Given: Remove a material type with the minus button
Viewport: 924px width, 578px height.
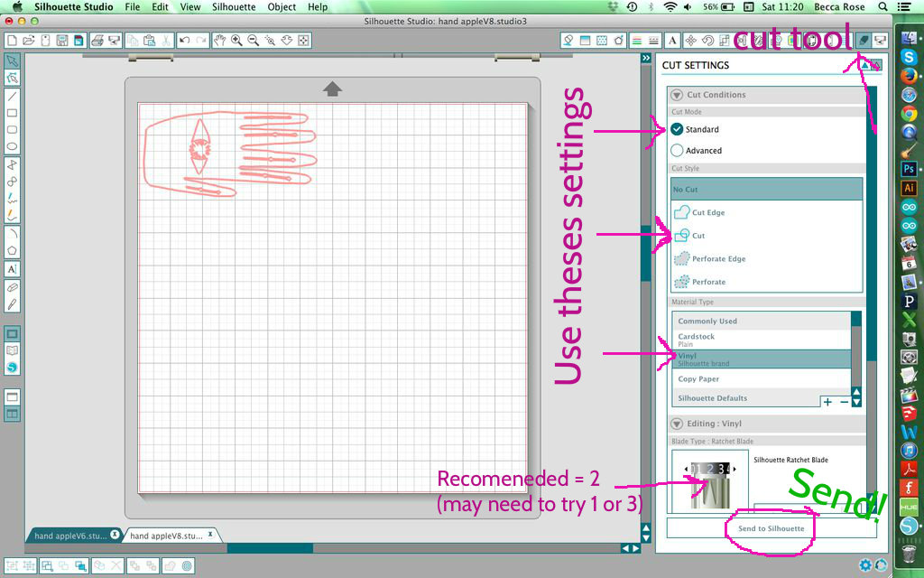Looking at the screenshot, I should coord(844,402).
